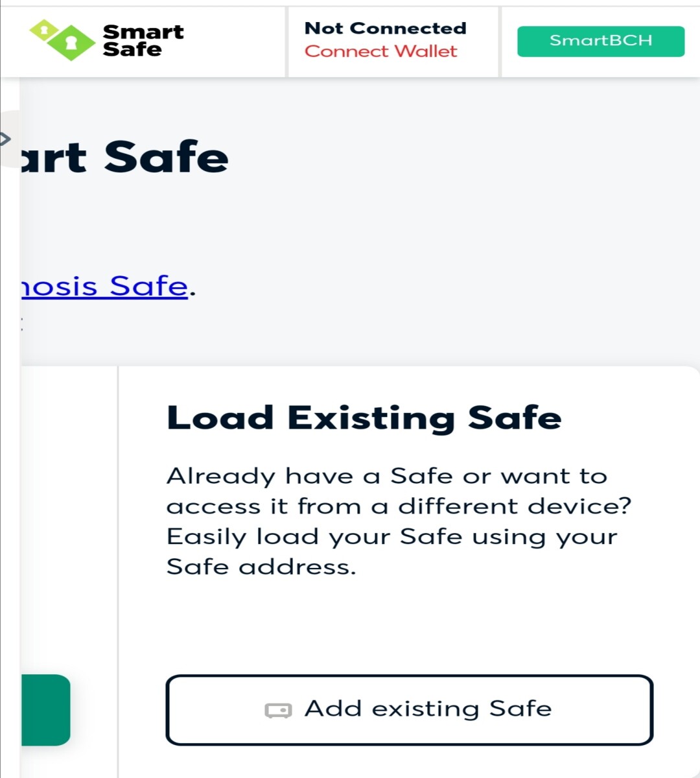Click the Smart Safe brand name text

coord(143,40)
